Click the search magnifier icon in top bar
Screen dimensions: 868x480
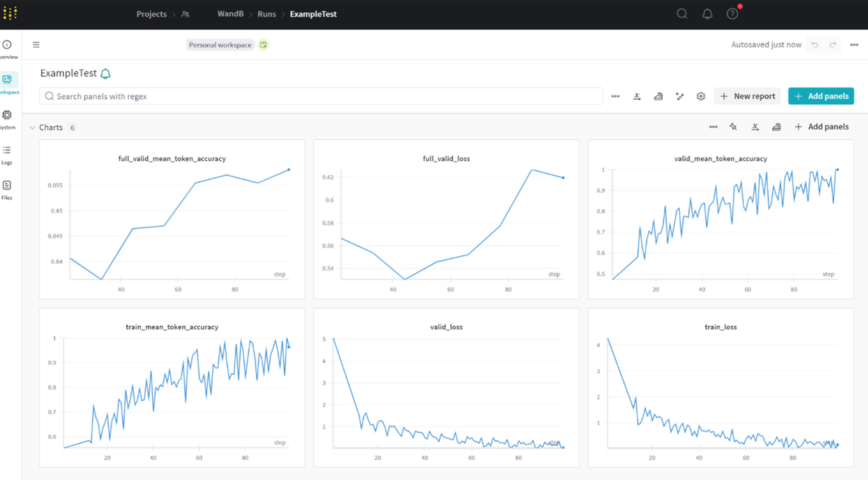pos(682,14)
